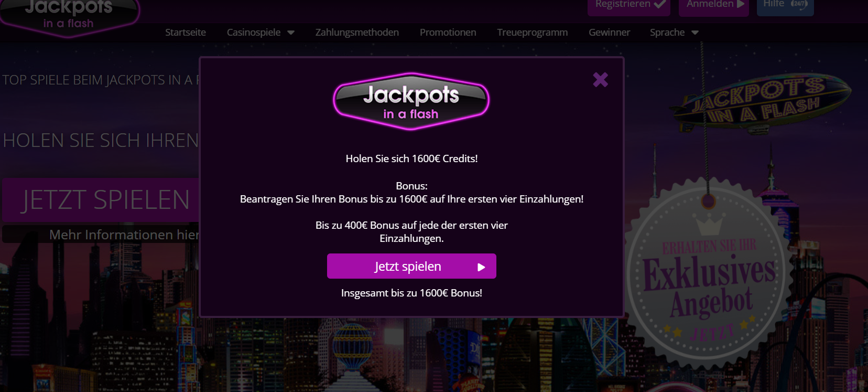Viewport: 868px width, 392px height.
Task: Click the arrow icon beside Anmelden
Action: [741, 4]
